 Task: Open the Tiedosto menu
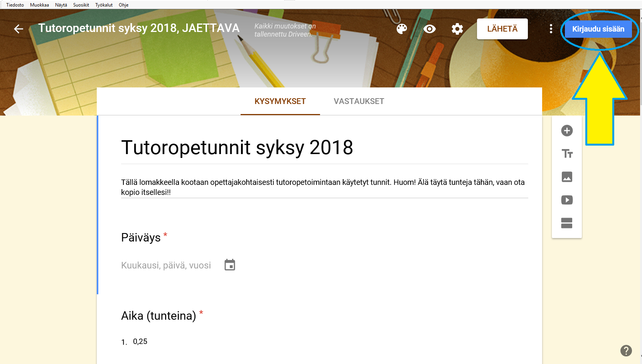pyautogui.click(x=15, y=5)
